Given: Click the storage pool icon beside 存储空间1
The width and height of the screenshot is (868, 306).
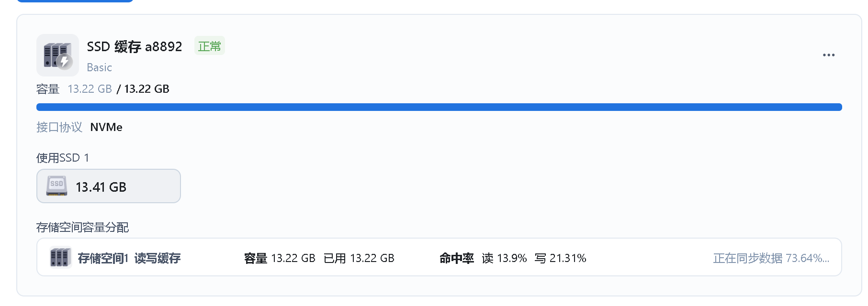Looking at the screenshot, I should (x=60, y=258).
